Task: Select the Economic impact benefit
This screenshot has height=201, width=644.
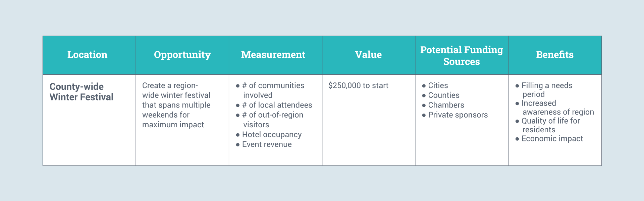Action: click(x=552, y=139)
